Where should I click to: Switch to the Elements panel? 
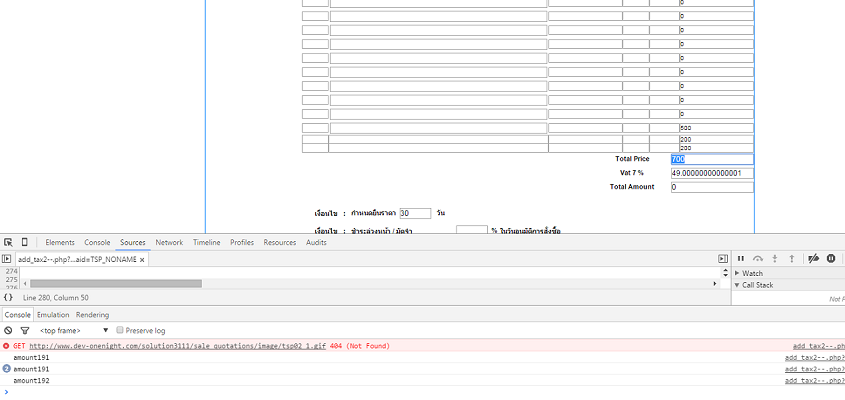click(60, 243)
